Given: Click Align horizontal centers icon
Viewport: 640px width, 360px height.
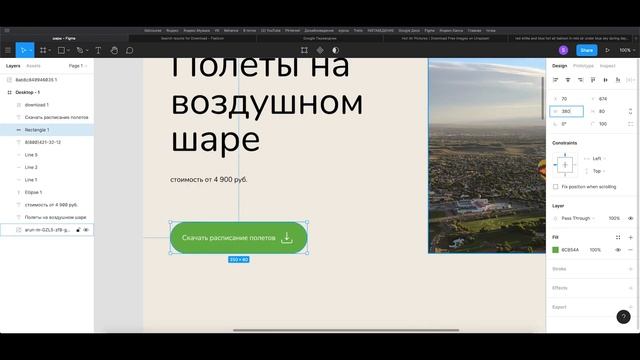Looking at the screenshot, I should [x=568, y=80].
